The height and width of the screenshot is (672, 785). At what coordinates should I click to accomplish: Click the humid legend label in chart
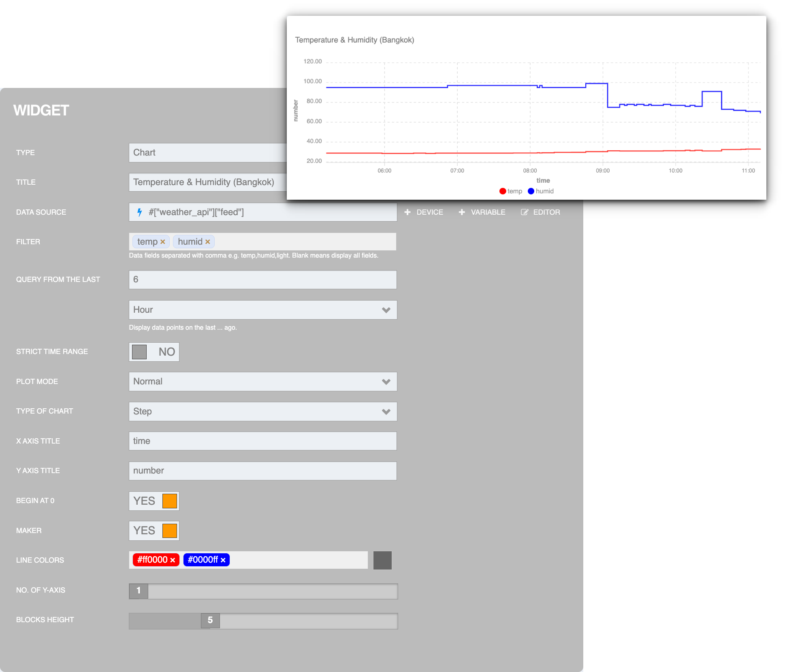[545, 191]
